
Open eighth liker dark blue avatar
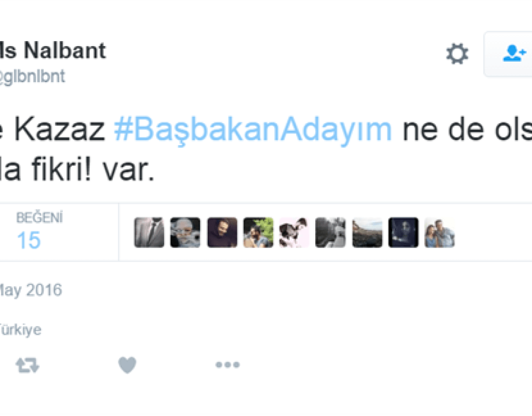click(403, 232)
